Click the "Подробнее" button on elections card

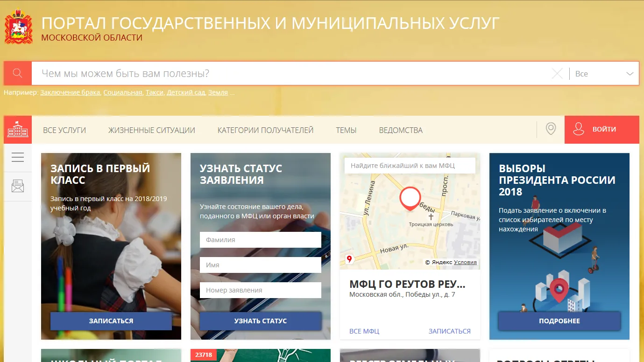tap(559, 321)
